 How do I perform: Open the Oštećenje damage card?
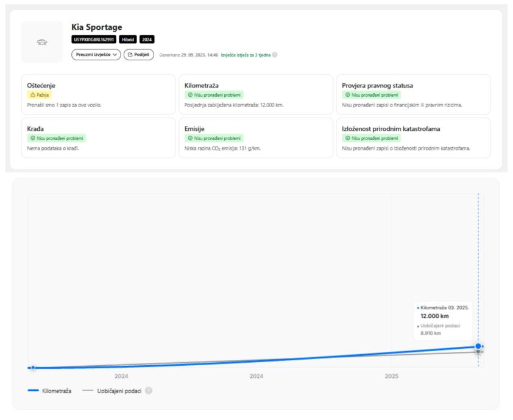[98, 94]
